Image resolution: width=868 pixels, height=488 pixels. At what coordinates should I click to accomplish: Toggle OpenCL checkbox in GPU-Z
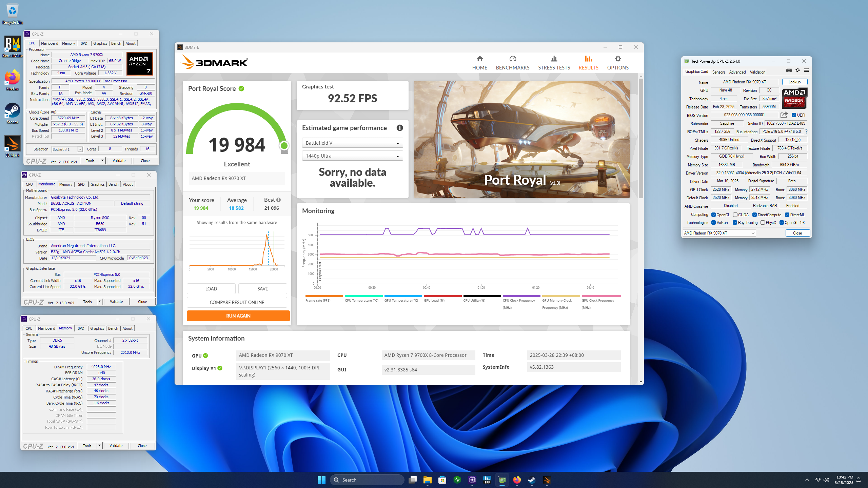click(x=713, y=215)
